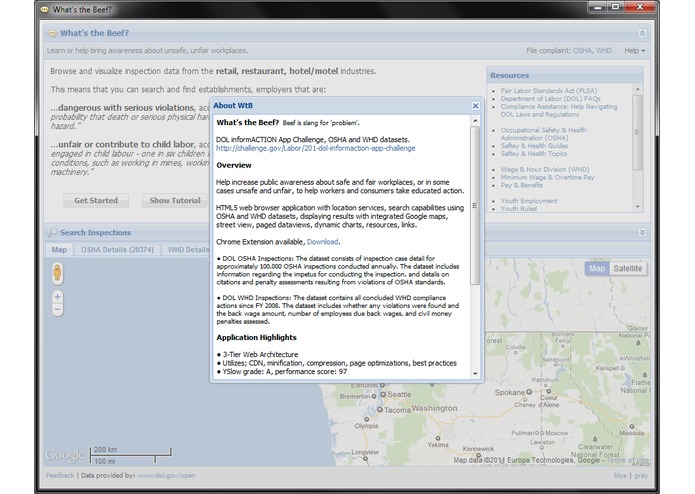Click the Overview heading in About dialog

pyautogui.click(x=234, y=165)
